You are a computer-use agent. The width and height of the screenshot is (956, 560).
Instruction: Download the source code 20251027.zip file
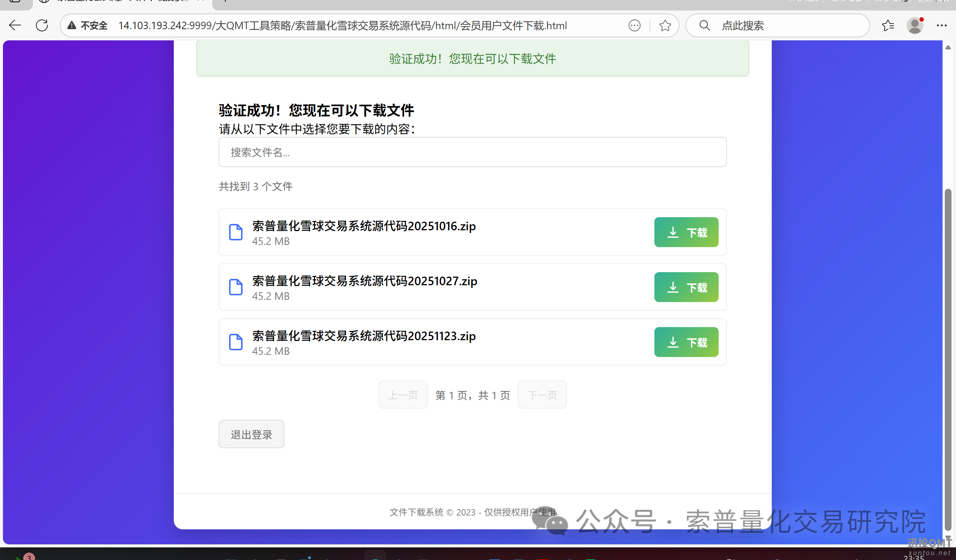pos(686,287)
